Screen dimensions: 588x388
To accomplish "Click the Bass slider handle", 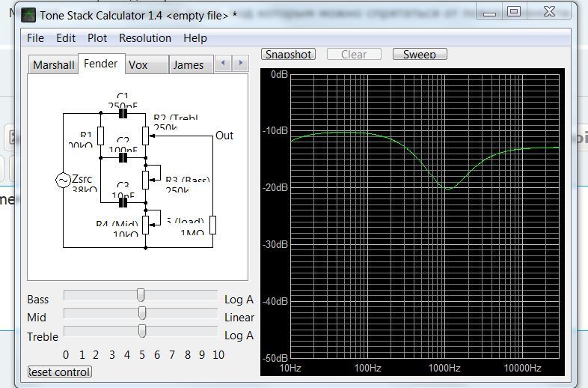I will [x=141, y=295].
